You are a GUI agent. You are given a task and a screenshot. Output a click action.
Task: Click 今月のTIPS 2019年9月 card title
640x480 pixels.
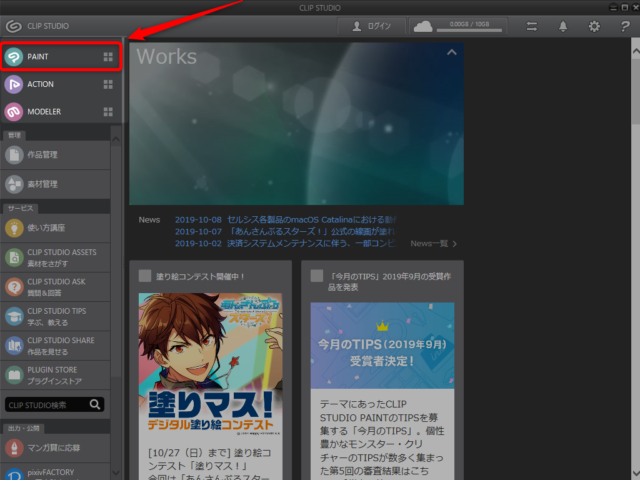tap(389, 282)
